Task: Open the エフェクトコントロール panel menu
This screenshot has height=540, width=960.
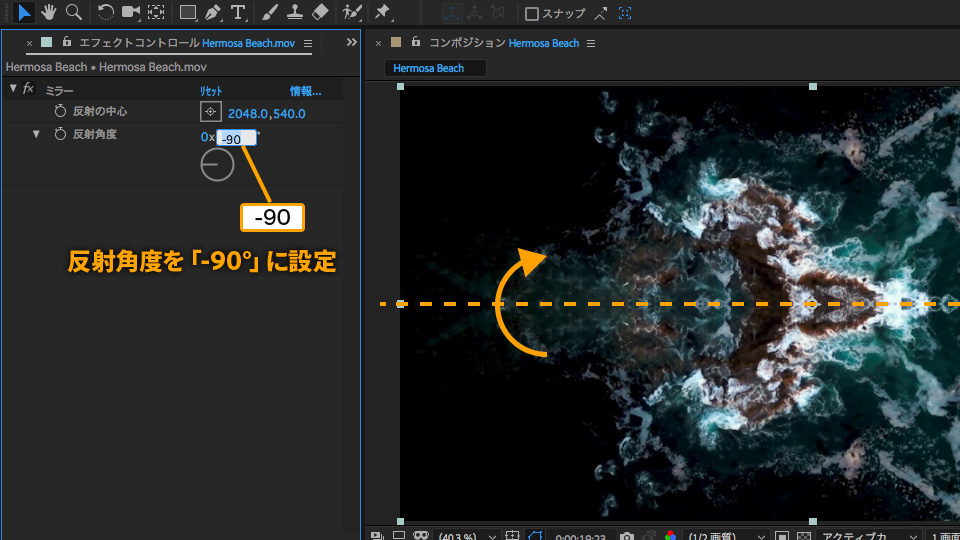Action: (x=308, y=43)
